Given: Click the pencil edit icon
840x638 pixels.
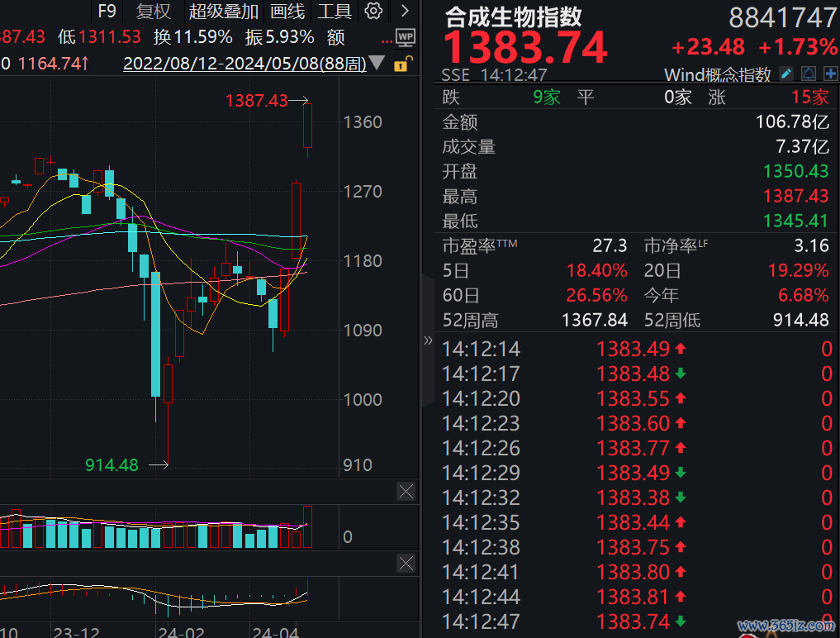Looking at the screenshot, I should [785, 74].
